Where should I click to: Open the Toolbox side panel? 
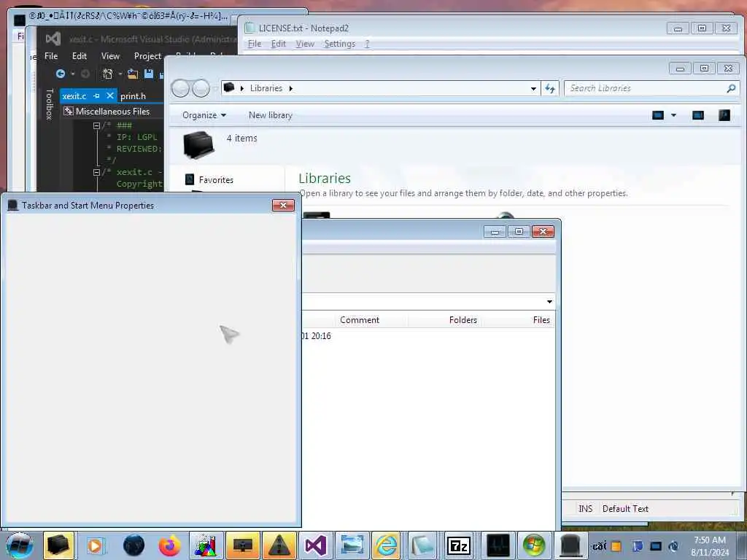point(49,104)
